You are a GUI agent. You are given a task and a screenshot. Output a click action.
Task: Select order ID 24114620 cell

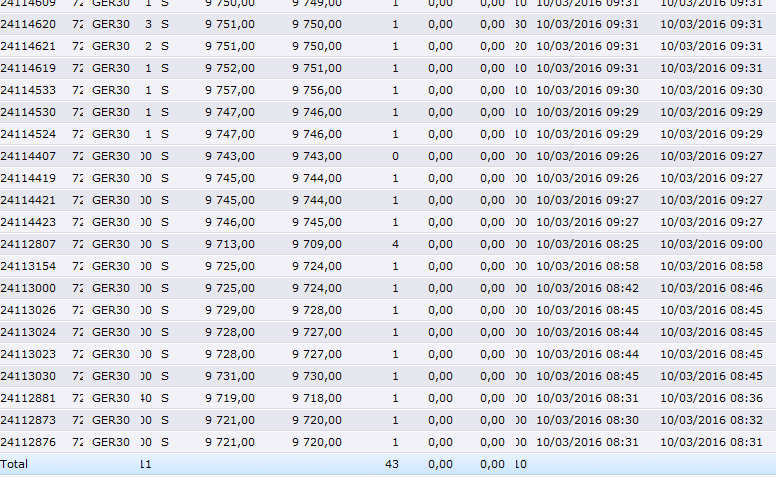click(28, 24)
